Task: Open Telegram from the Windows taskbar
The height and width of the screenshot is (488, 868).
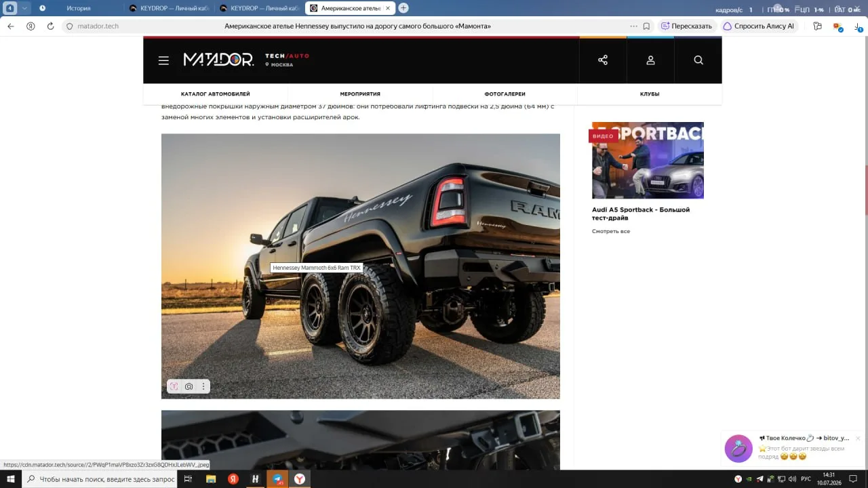Action: [277, 479]
